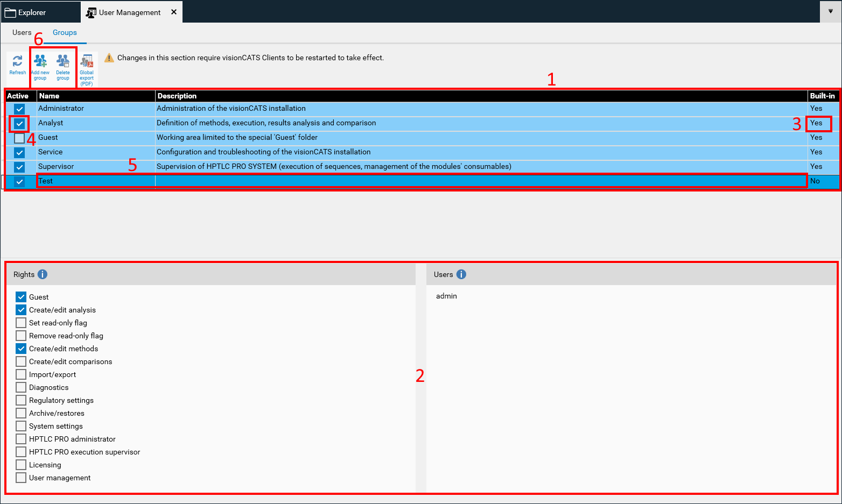Click the Explorer folder icon
Screen dimensions: 842x504
tap(10, 12)
